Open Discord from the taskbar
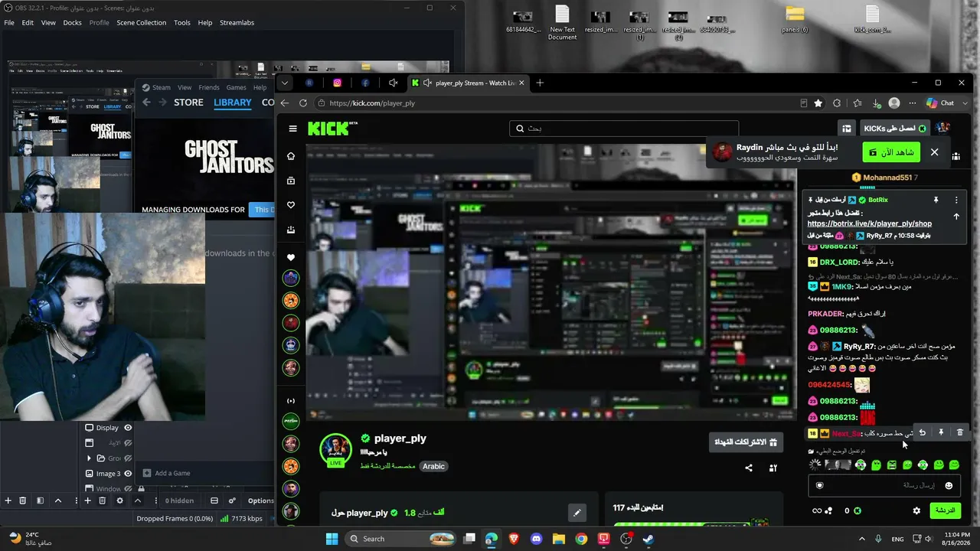980x551 pixels. (x=536, y=539)
